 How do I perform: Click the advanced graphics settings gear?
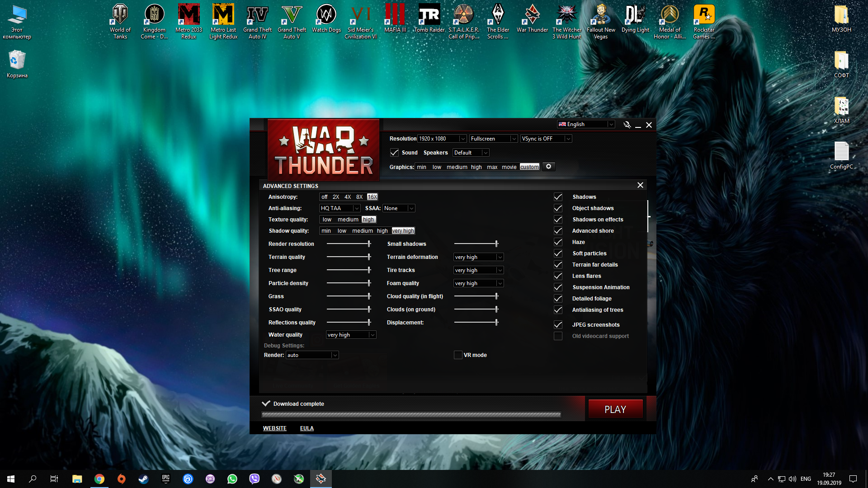tap(548, 167)
